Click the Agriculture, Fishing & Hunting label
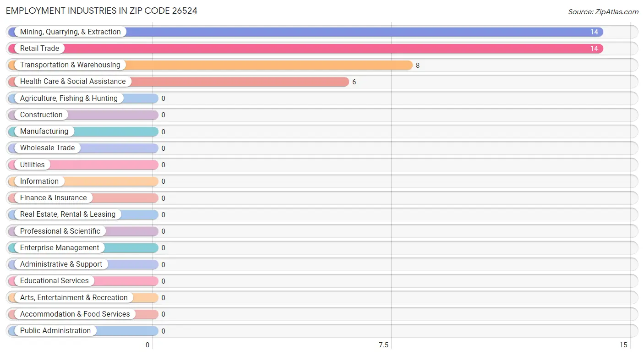 point(69,99)
